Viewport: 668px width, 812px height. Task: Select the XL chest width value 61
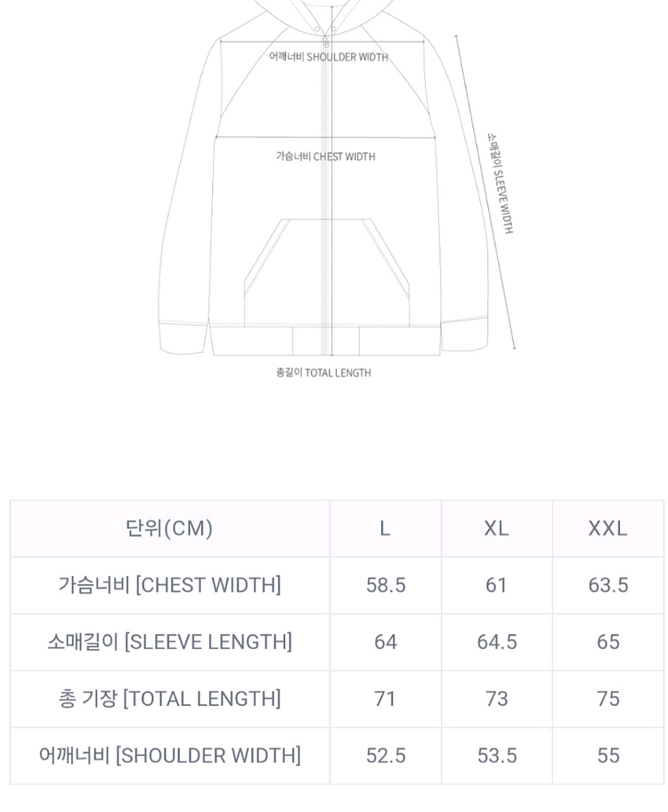[x=496, y=585]
